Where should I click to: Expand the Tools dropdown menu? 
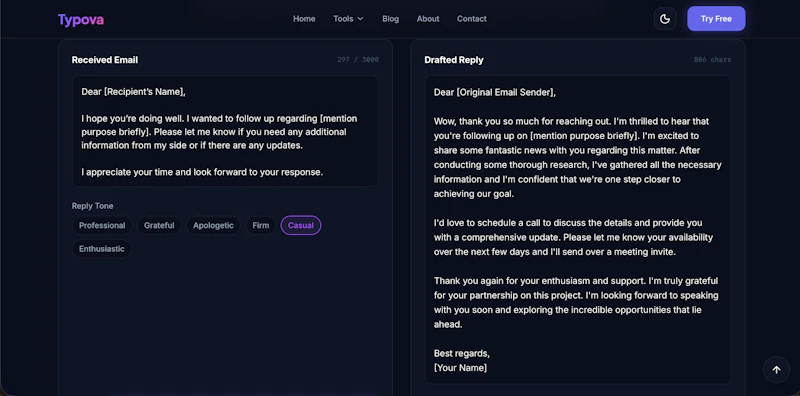tap(348, 19)
